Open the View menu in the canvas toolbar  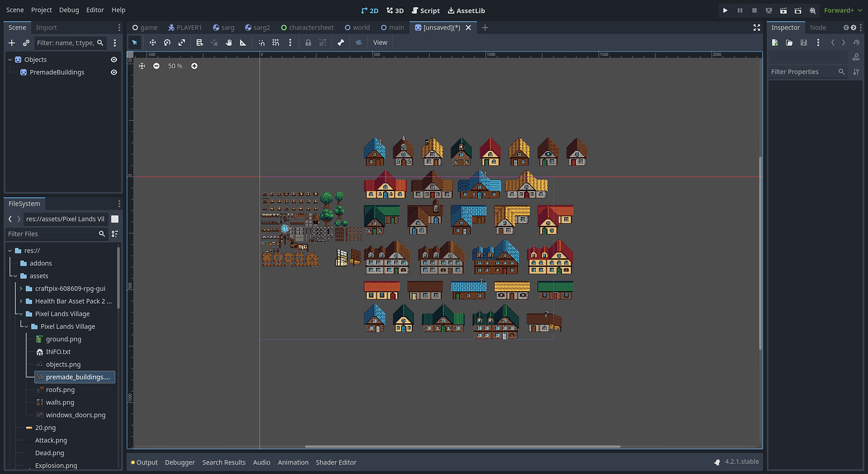(x=380, y=42)
